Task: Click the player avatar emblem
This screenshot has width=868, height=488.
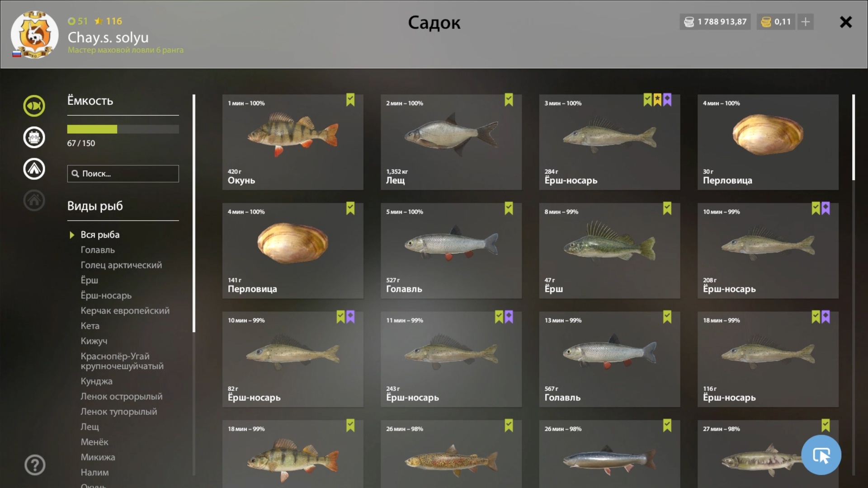Action: (35, 35)
